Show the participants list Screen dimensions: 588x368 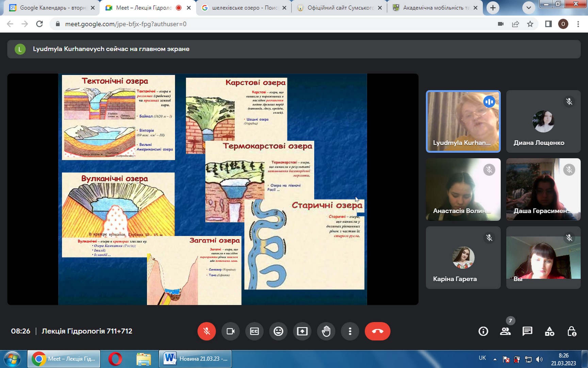point(505,331)
